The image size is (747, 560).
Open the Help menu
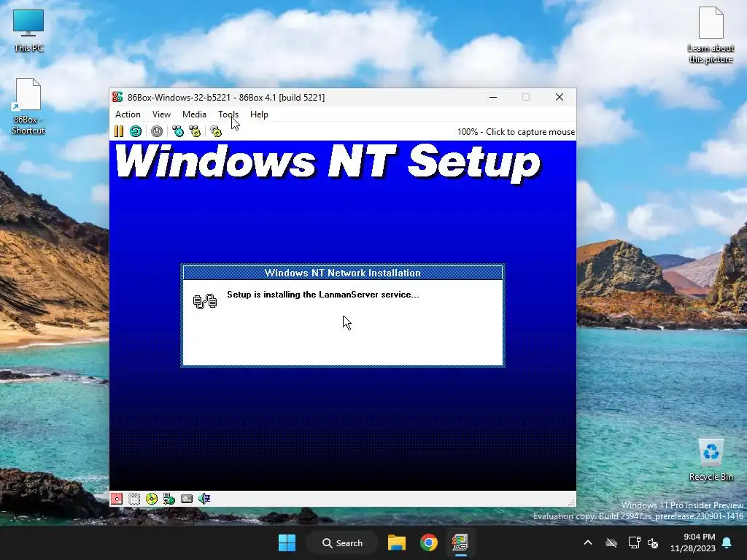coord(259,114)
